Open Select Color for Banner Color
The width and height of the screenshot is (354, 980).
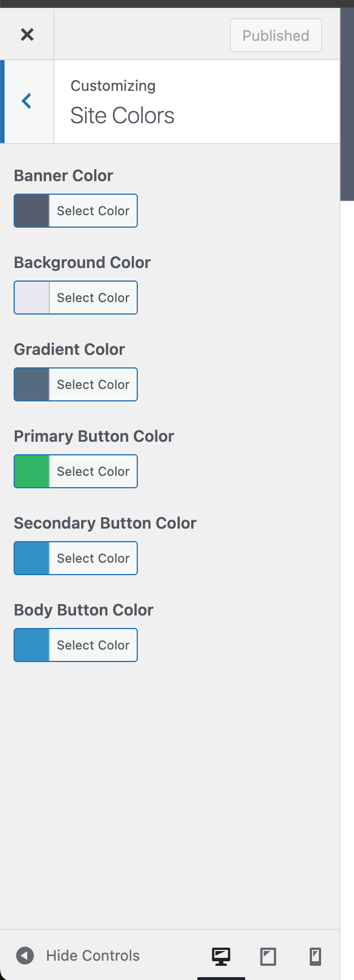tap(93, 211)
